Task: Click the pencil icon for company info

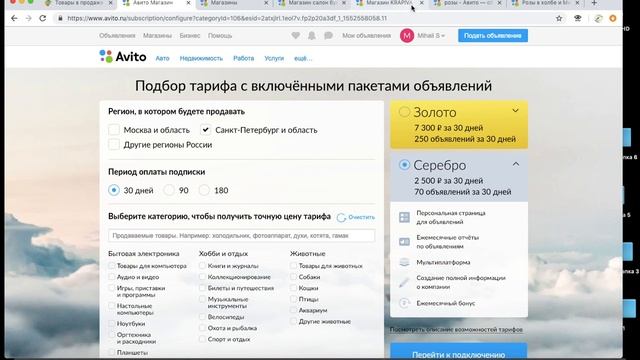Action: [404, 282]
